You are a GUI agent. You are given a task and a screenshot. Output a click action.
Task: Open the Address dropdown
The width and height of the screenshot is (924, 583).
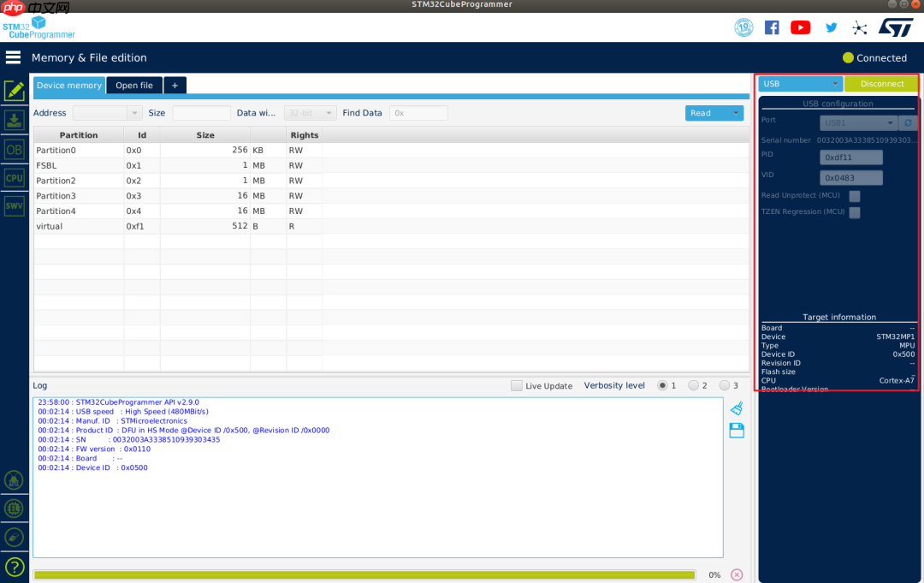[107, 113]
